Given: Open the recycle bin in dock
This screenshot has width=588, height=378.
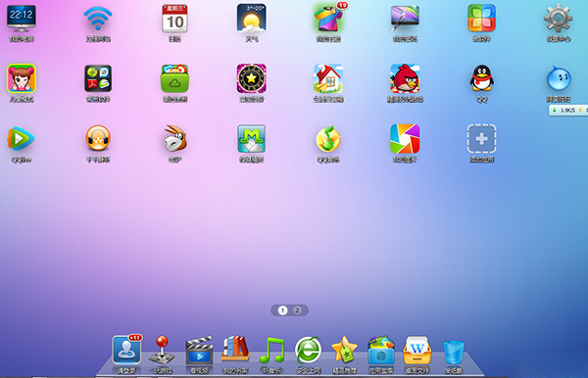Looking at the screenshot, I should (x=454, y=352).
